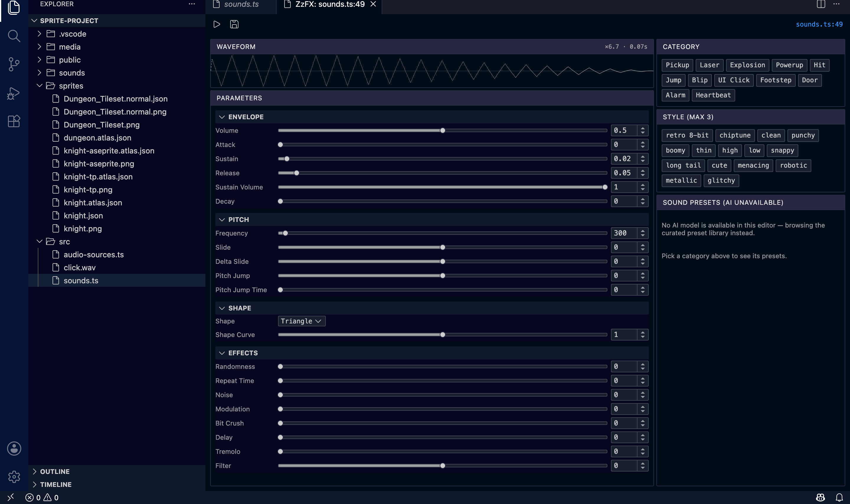
Task: Toggle the punchy style tag
Action: [x=803, y=135]
